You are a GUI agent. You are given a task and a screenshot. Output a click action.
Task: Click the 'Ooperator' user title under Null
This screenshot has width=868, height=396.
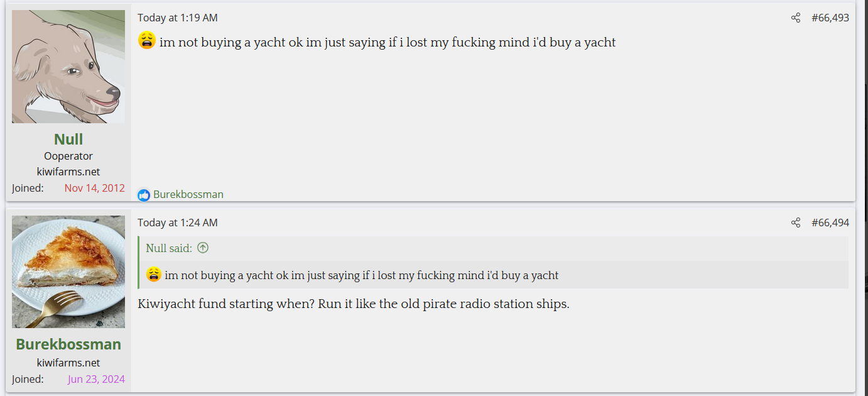click(x=68, y=156)
